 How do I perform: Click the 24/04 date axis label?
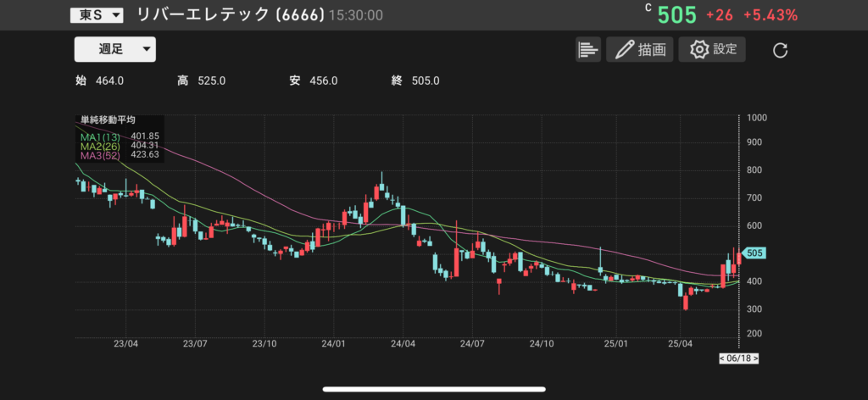[x=403, y=343]
